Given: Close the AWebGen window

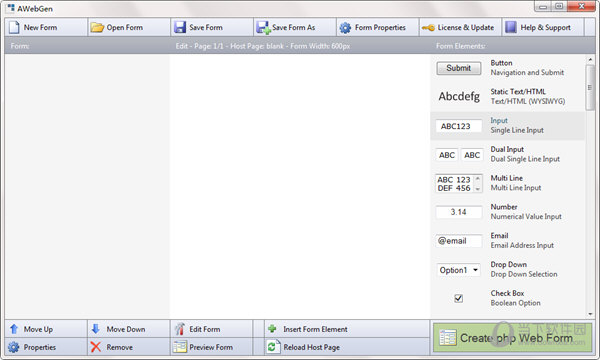Looking at the screenshot, I should click(581, 6).
